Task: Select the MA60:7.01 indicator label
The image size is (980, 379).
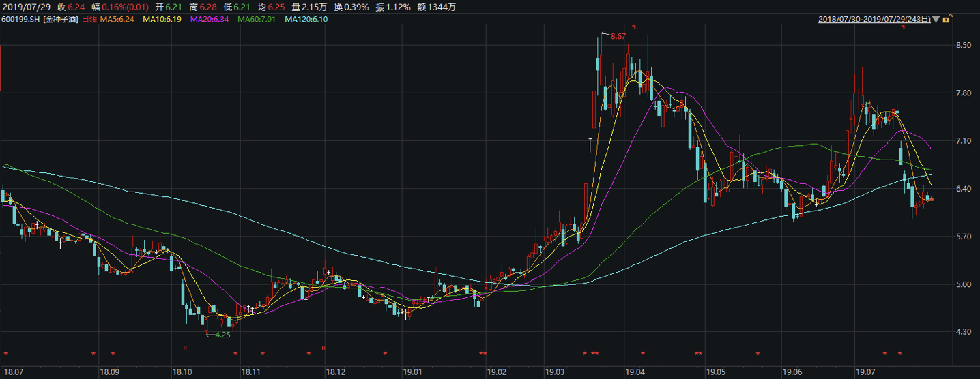Action: (256, 20)
